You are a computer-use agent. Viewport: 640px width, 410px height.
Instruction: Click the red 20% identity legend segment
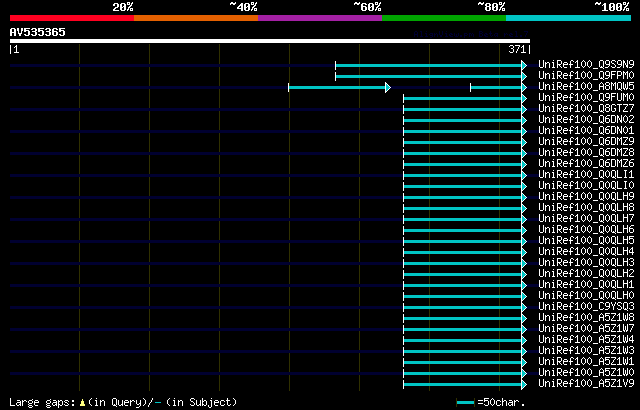(x=72, y=18)
